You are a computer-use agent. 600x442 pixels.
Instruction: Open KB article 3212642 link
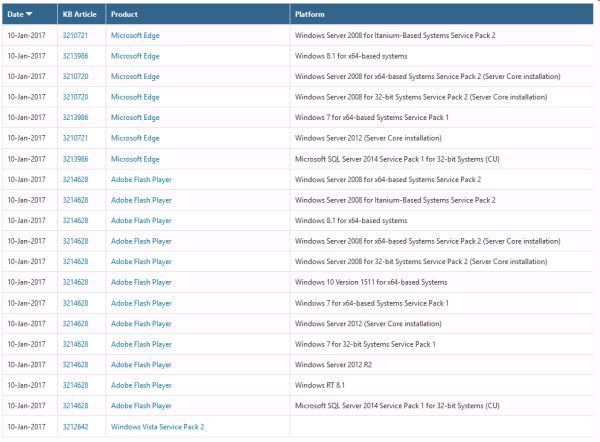75,427
